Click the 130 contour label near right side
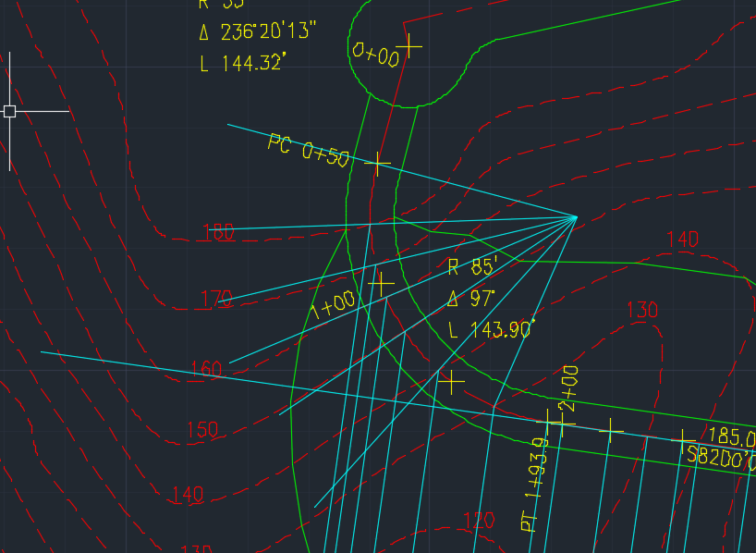The height and width of the screenshot is (553, 756). click(642, 310)
